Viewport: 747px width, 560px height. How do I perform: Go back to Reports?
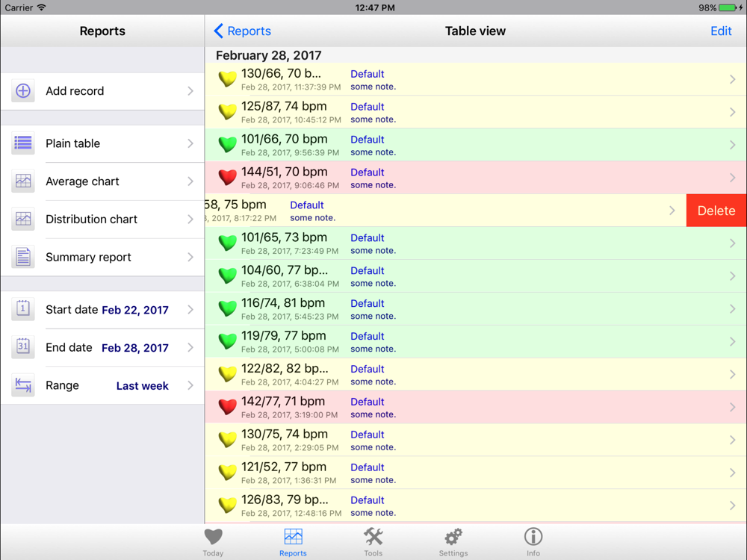pos(243,31)
